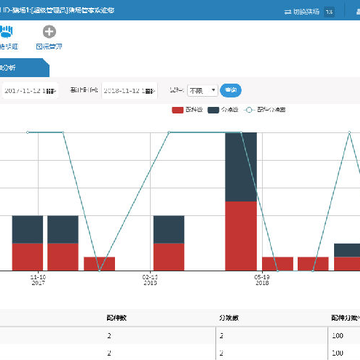Toggle the dark navy legend swatch series
The height and width of the screenshot is (360, 360).
click(213, 110)
